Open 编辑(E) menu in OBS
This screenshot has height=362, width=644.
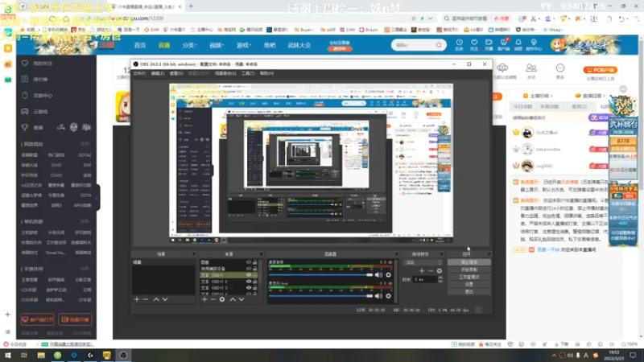157,73
